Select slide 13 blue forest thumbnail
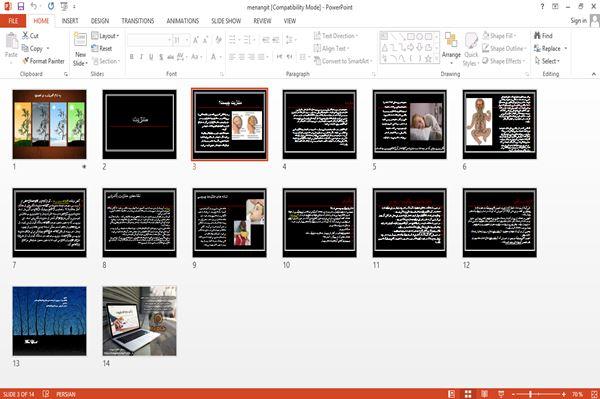Viewport: 600px width, 399px height. tap(49, 321)
